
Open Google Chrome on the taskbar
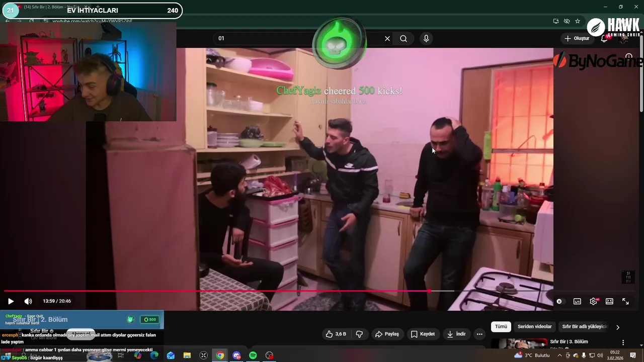220,355
